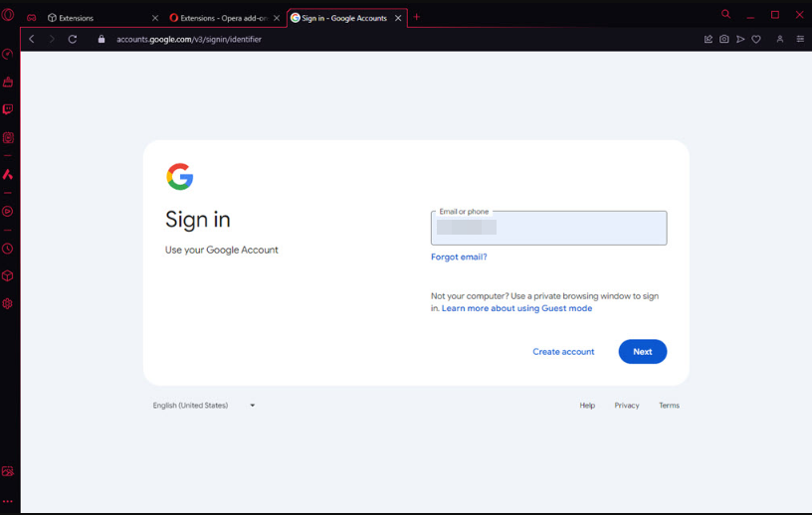
Task: Close the Opera add-ons tab
Action: coord(277,18)
